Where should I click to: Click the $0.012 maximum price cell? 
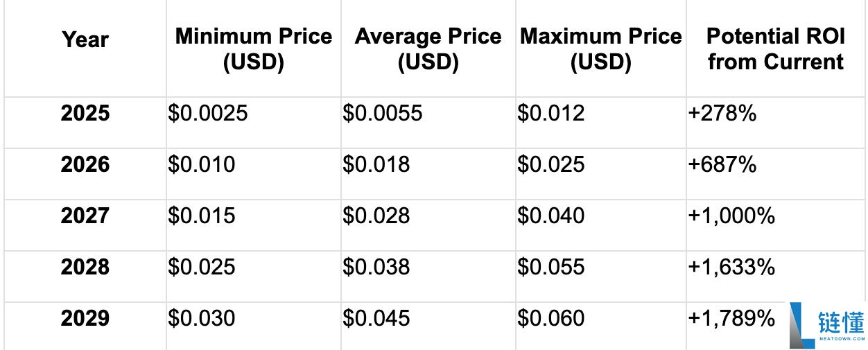pos(551,113)
